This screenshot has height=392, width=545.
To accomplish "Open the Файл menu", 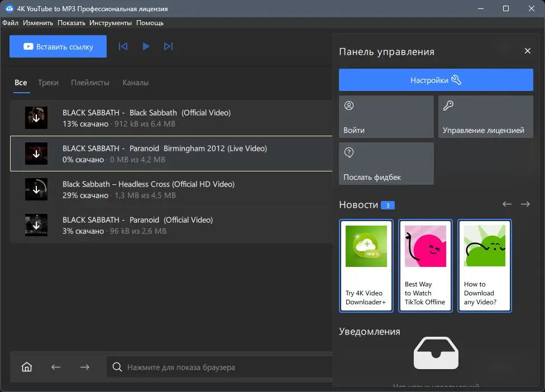I will (11, 23).
